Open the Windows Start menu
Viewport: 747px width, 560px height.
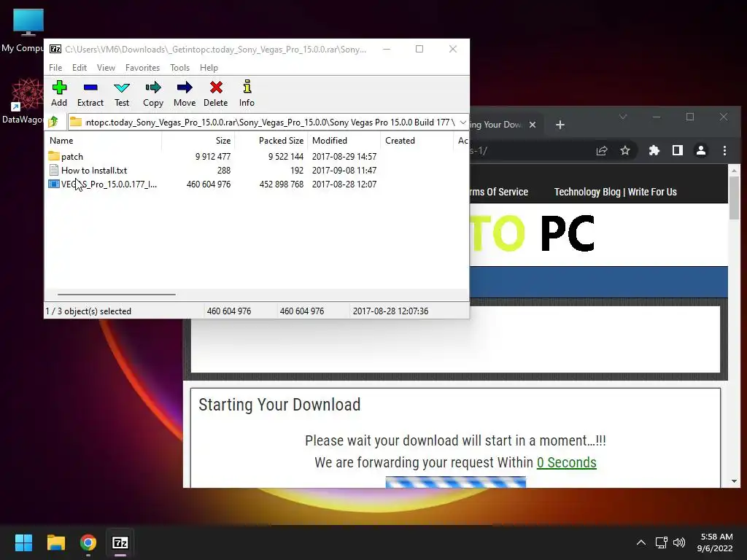[x=23, y=542]
